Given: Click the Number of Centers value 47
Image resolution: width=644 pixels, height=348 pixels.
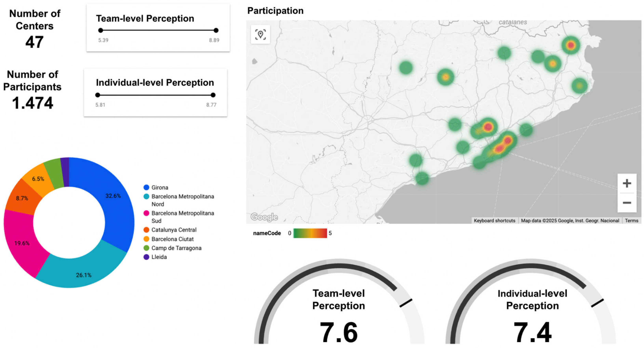Looking at the screenshot, I should pos(34,42).
